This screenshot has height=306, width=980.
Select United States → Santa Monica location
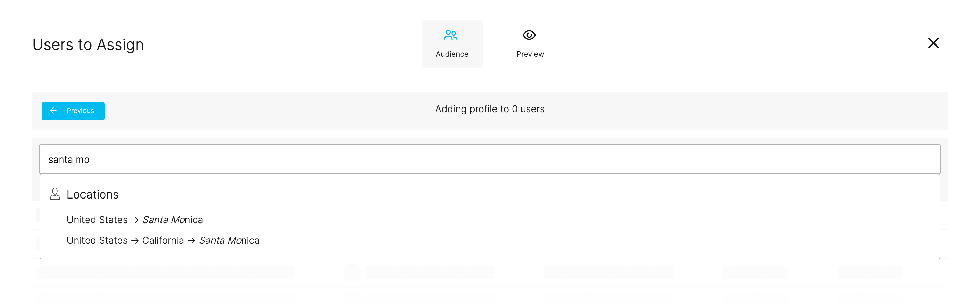135,220
